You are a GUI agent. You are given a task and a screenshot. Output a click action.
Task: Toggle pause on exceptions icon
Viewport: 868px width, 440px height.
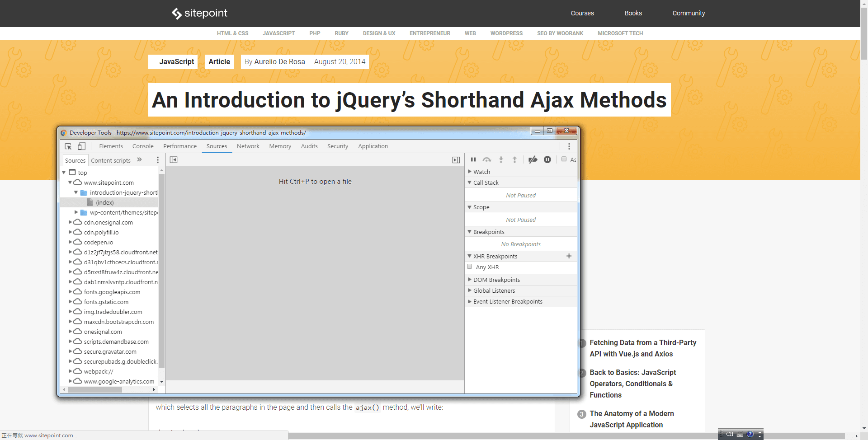click(547, 159)
